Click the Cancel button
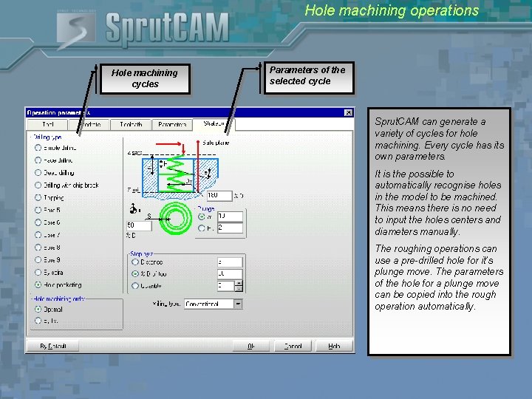This screenshot has height=399, width=532. [293, 346]
